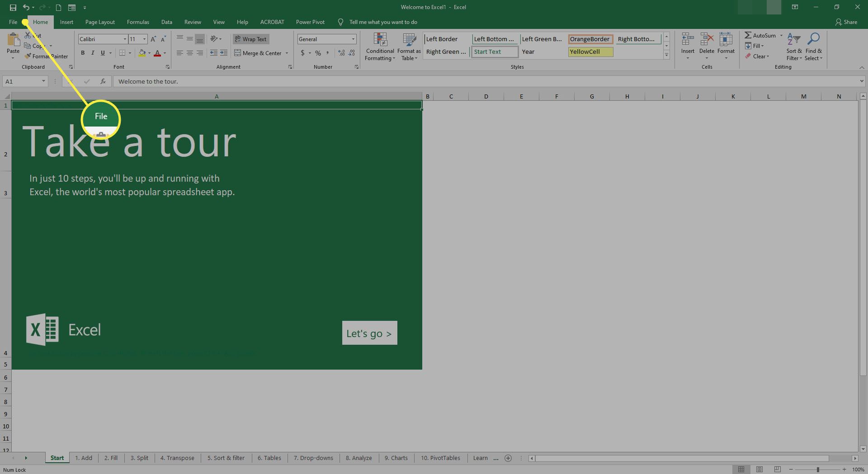
Task: Apply Bold formatting
Action: pos(83,53)
